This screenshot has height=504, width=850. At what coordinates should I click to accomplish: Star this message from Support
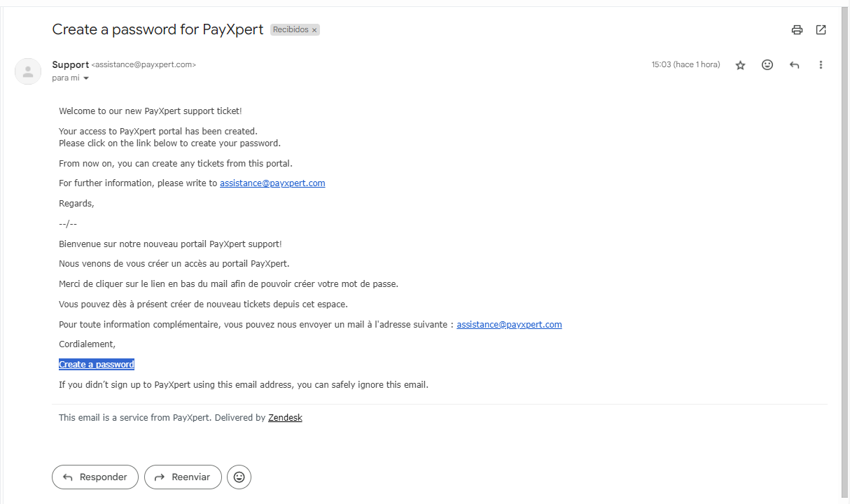coord(741,65)
